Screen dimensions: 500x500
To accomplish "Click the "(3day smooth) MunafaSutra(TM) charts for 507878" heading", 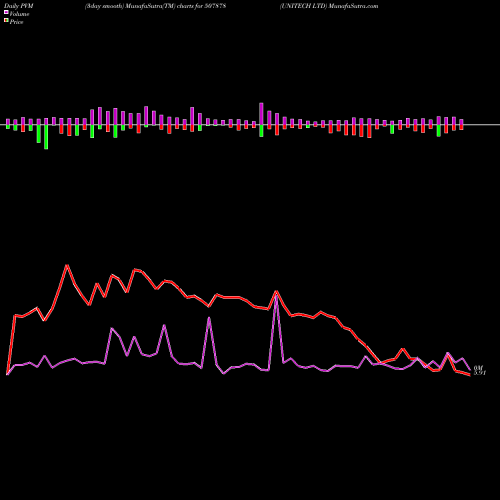I will pyautogui.click(x=155, y=6).
